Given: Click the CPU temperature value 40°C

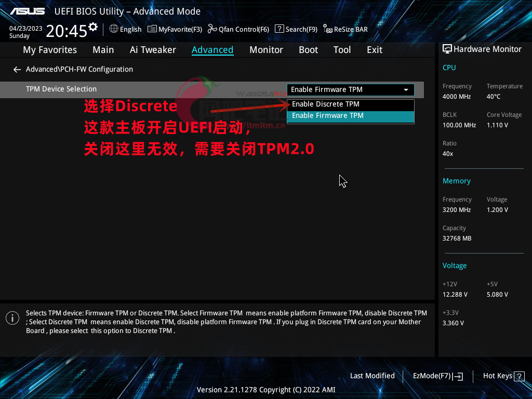Looking at the screenshot, I should [494, 97].
